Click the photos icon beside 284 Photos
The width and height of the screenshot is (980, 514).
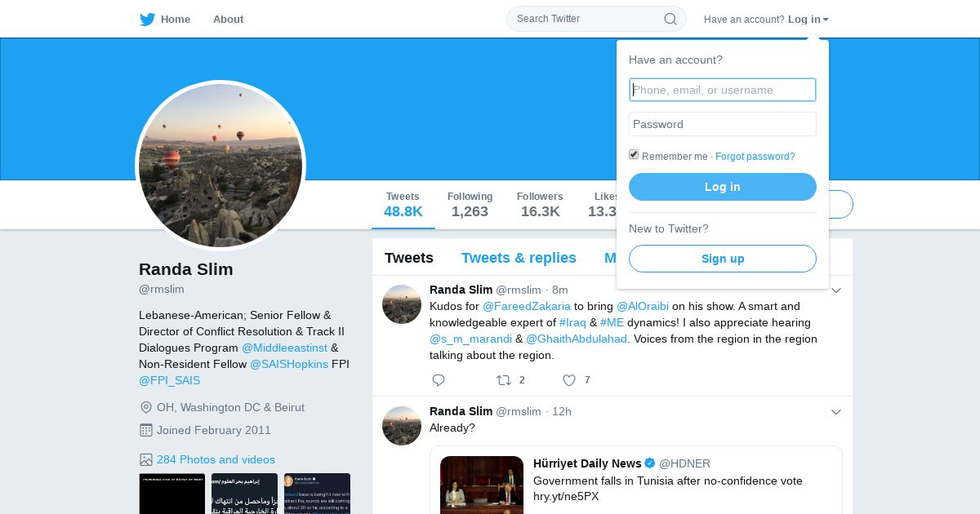point(146,459)
